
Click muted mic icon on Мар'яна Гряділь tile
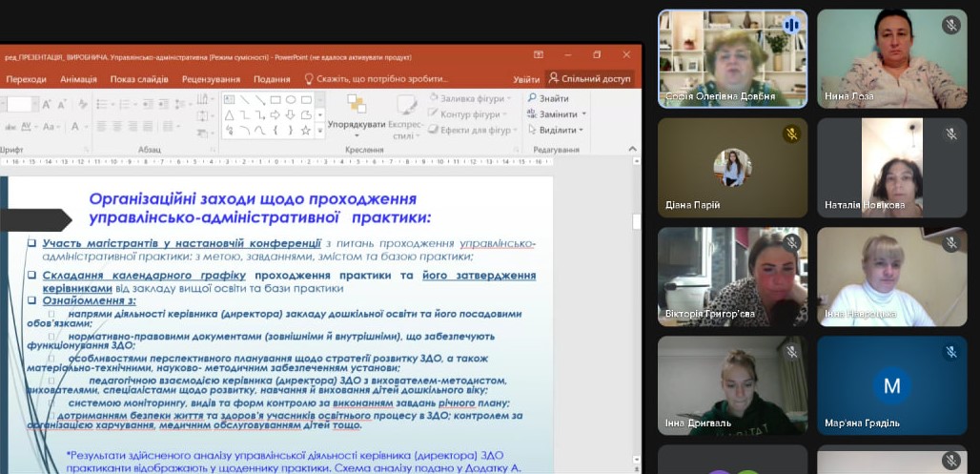[x=950, y=352]
